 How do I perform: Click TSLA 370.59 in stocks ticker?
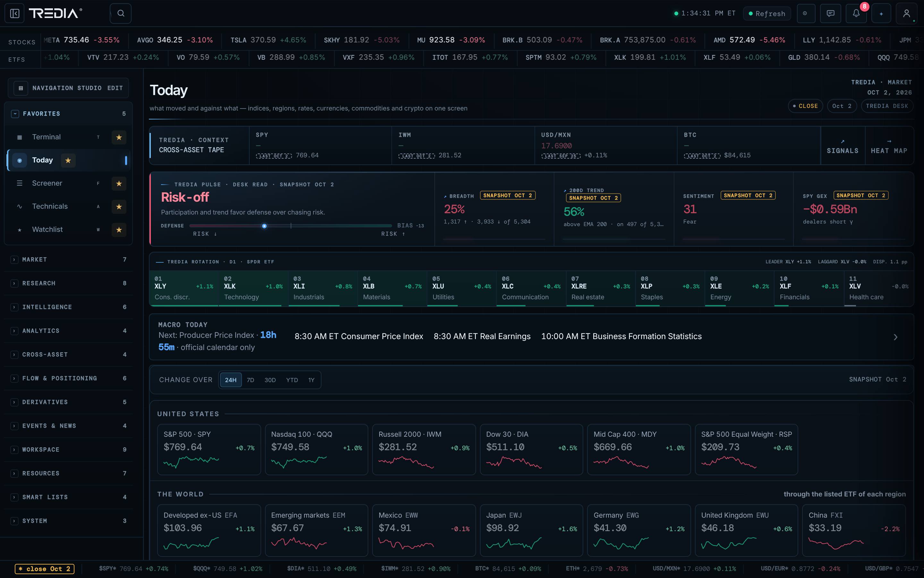click(268, 40)
